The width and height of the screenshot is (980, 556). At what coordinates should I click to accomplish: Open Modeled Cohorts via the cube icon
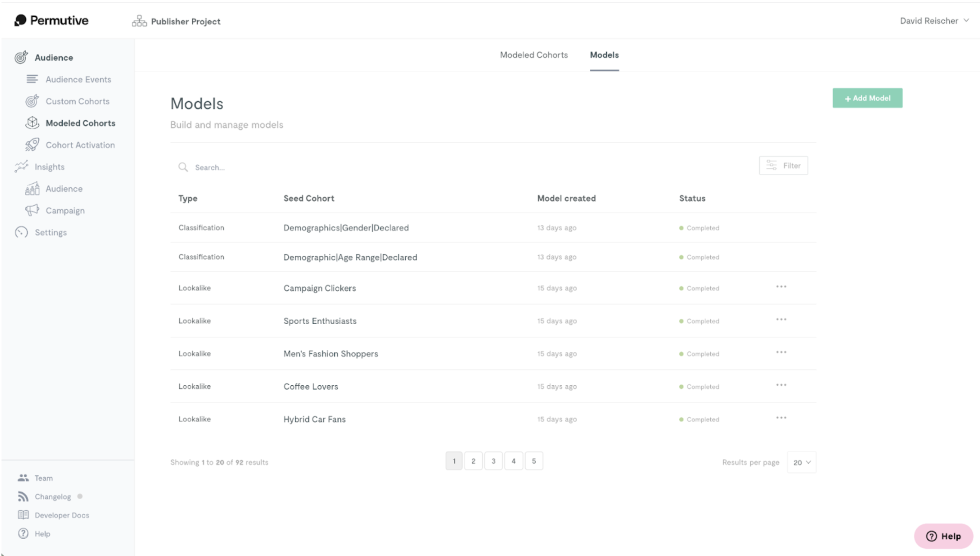click(x=32, y=123)
